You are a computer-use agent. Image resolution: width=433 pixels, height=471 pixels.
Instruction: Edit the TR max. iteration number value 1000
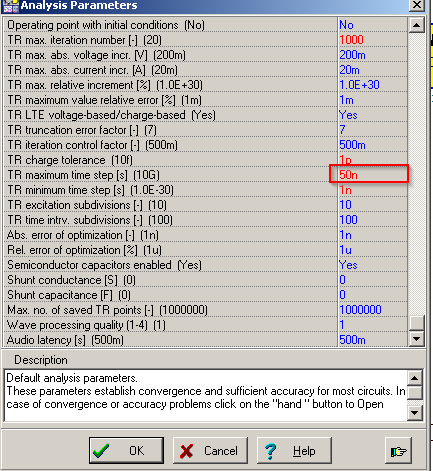pos(372,40)
